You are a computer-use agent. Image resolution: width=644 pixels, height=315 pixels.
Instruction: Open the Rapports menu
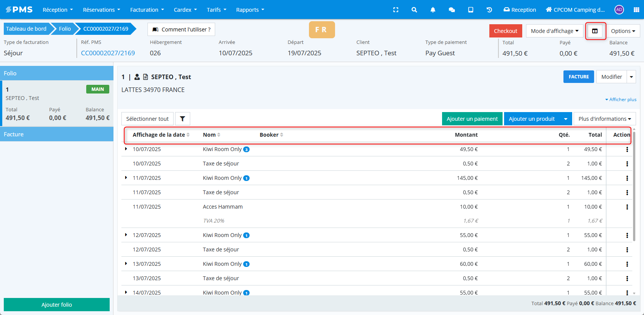[250, 10]
